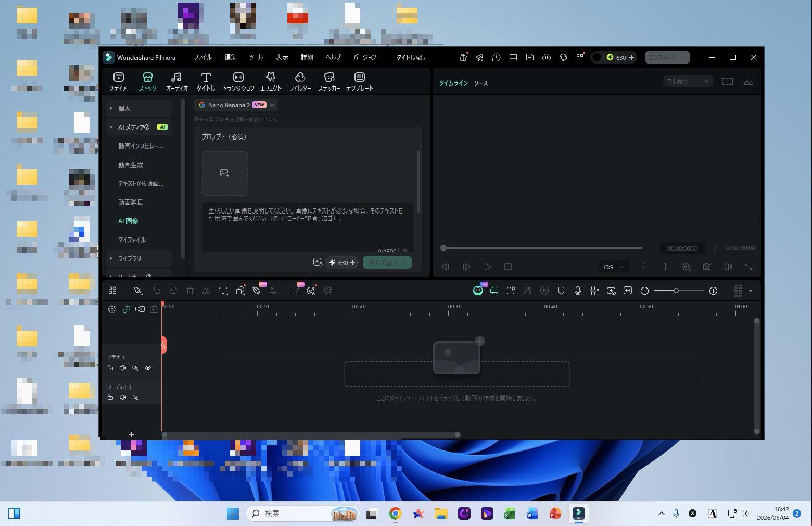Viewport: 812px width, 526px height.
Task: Click the timeline zoom-in plus button
Action: (x=713, y=291)
